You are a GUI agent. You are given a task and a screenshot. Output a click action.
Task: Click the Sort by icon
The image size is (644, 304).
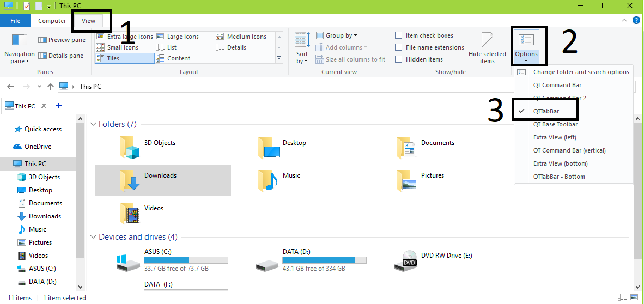(302, 40)
